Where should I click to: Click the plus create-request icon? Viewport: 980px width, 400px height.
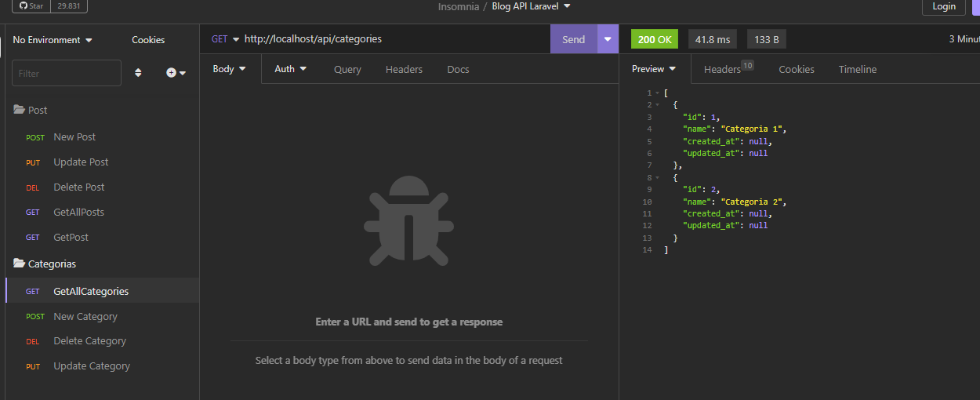point(176,73)
